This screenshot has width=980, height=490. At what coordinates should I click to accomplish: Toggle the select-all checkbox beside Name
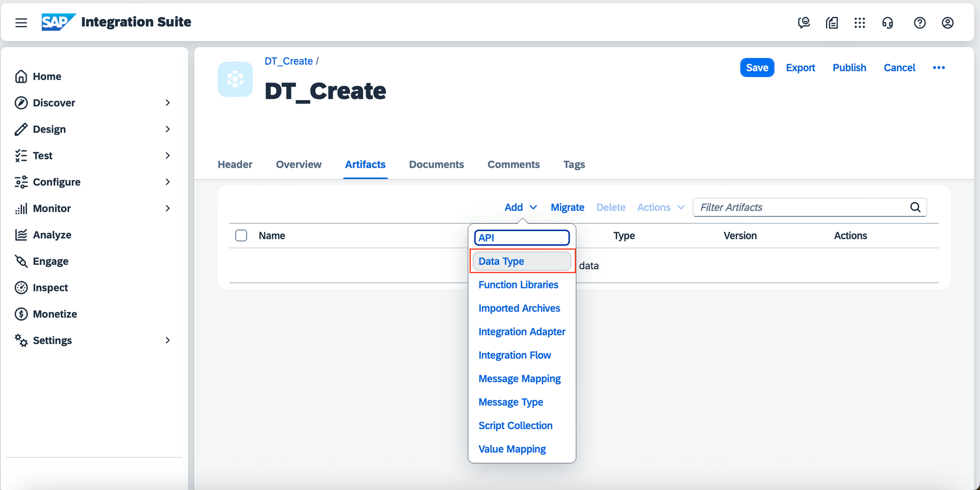pyautogui.click(x=241, y=235)
